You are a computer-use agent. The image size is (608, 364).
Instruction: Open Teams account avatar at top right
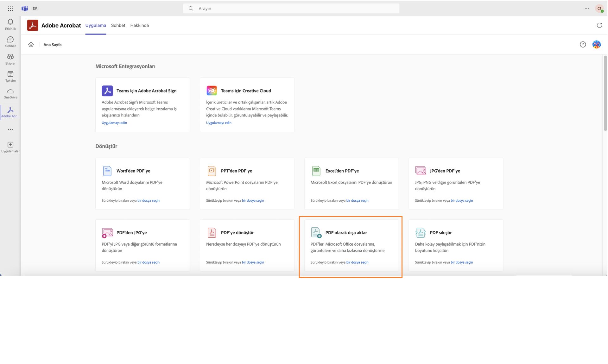pos(599,9)
